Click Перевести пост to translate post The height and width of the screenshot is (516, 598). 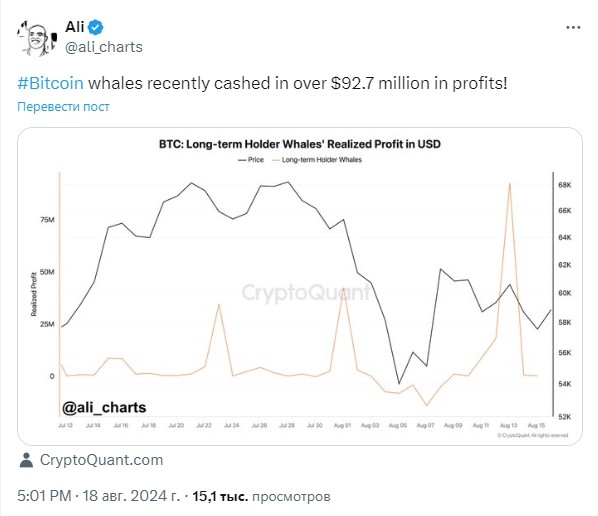(x=63, y=107)
